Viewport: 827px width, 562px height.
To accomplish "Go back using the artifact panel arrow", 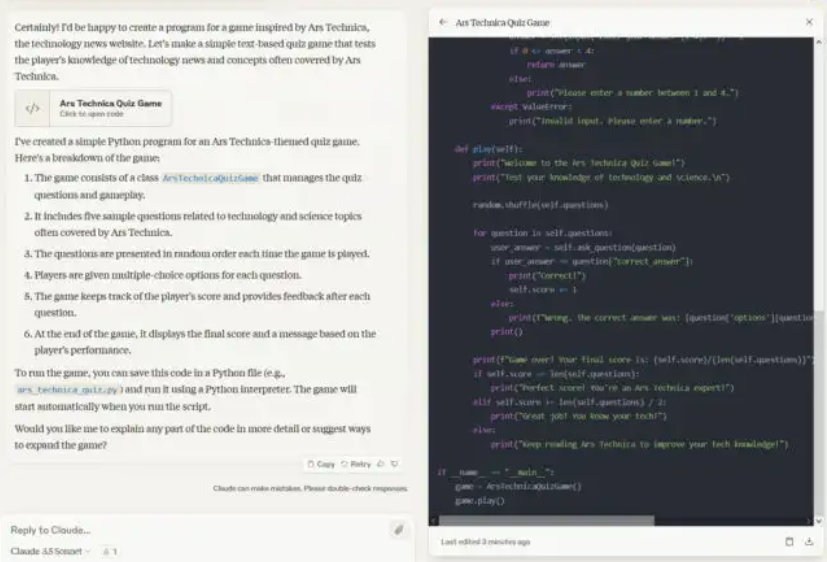I will tap(443, 22).
